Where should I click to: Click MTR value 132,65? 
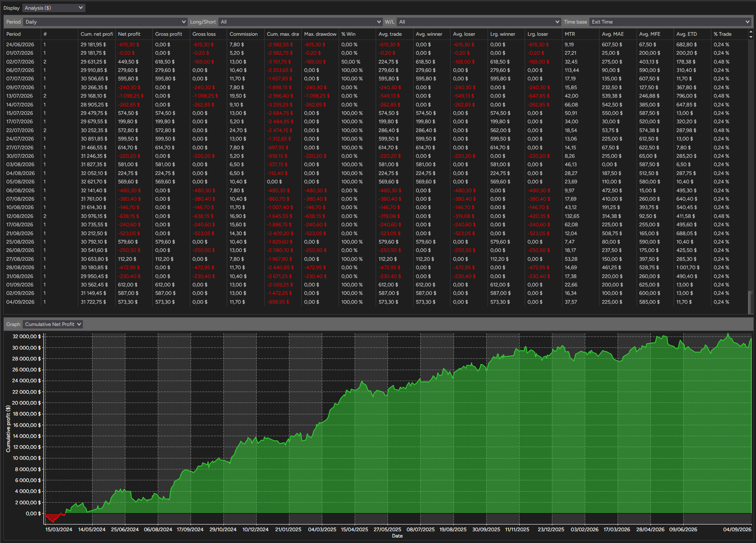(x=572, y=216)
